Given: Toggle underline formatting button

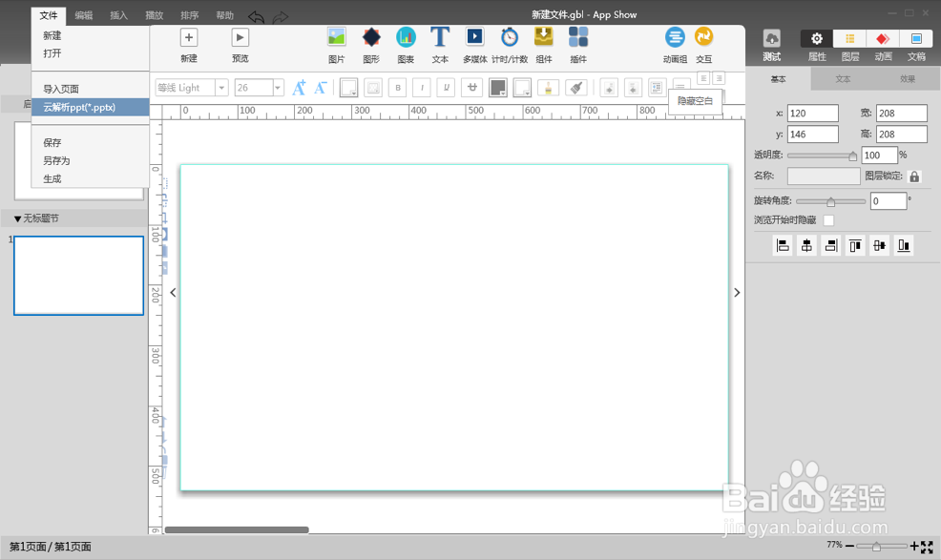Looking at the screenshot, I should (x=446, y=88).
